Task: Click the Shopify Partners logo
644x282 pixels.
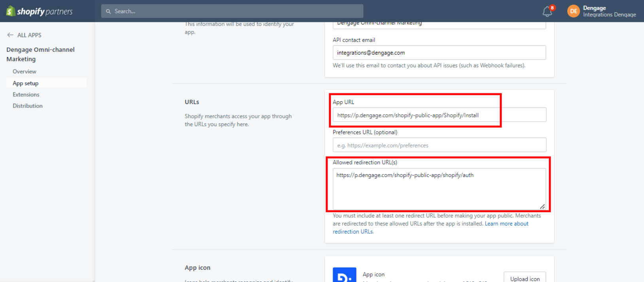Action: pyautogui.click(x=39, y=11)
